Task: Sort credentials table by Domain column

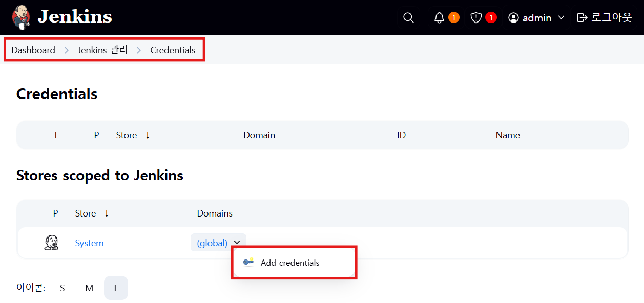Action: coord(259,135)
